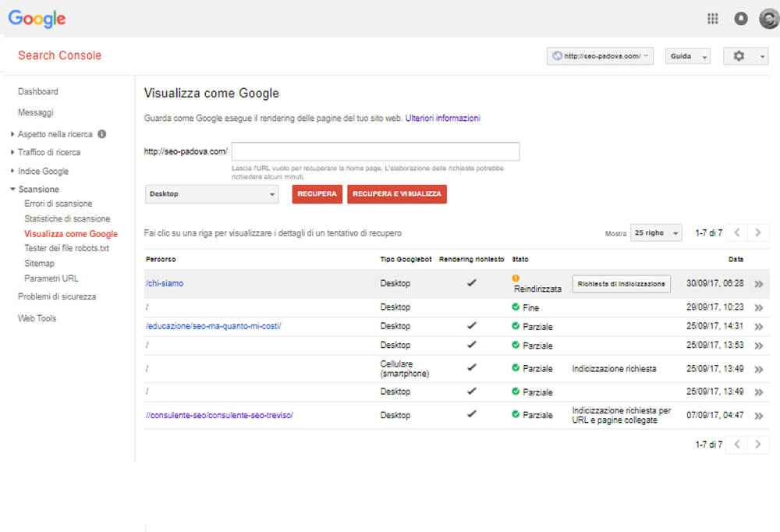Open //consulente-seo/consulente-seo-treviso/ link
Screen dimensions: 780x532
[x=219, y=415]
